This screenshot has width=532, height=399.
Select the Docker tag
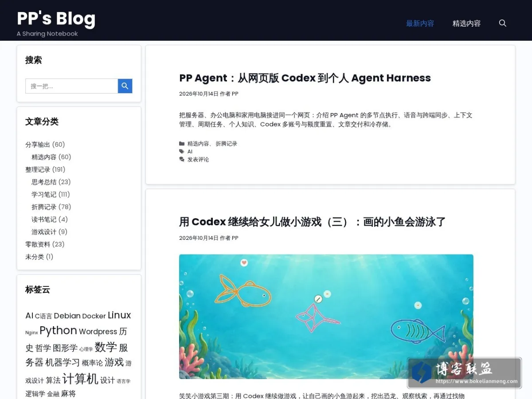coord(94,316)
